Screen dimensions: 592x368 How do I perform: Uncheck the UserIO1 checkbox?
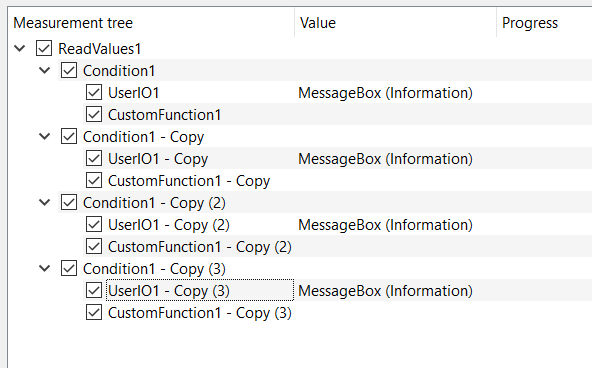(94, 92)
